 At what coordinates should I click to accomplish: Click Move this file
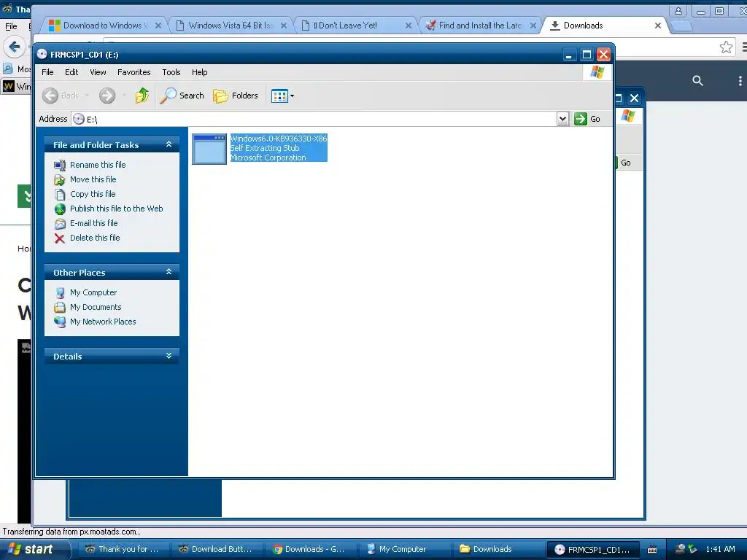93,179
